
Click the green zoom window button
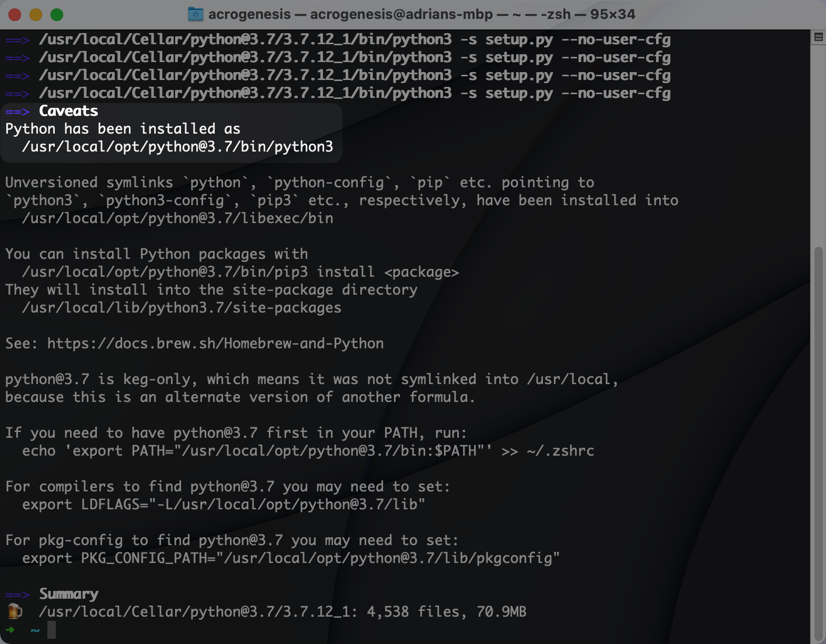pyautogui.click(x=57, y=15)
